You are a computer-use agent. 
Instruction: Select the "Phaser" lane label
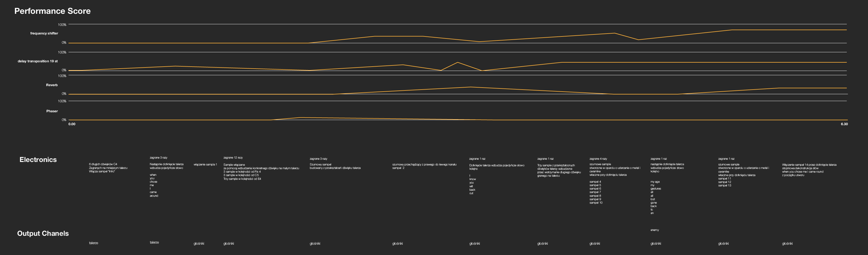click(x=52, y=111)
